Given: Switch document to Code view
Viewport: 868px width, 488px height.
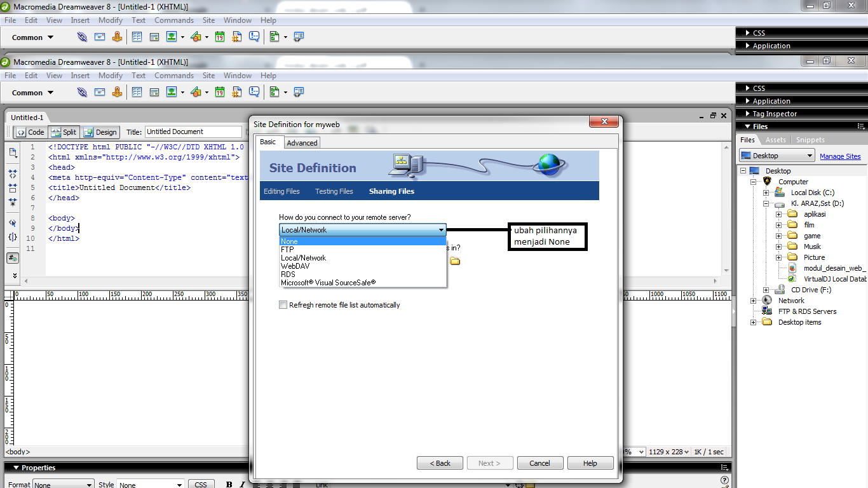Looking at the screenshot, I should [31, 132].
